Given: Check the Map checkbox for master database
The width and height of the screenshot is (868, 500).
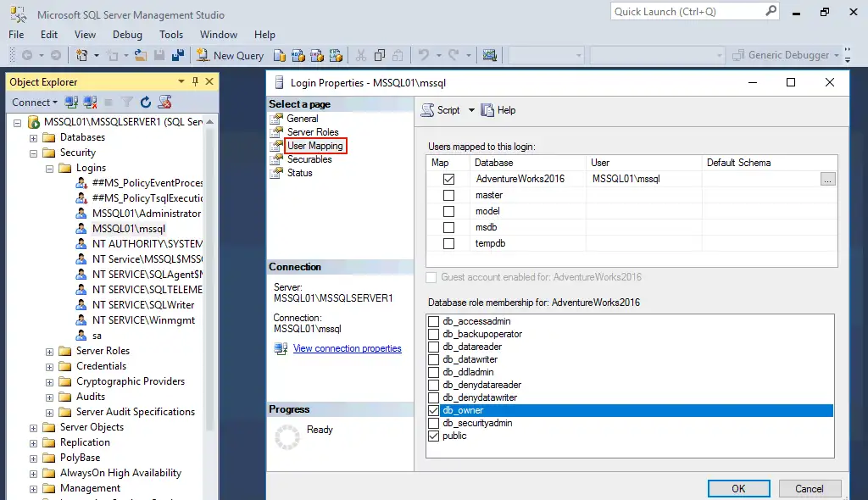Looking at the screenshot, I should tap(447, 194).
